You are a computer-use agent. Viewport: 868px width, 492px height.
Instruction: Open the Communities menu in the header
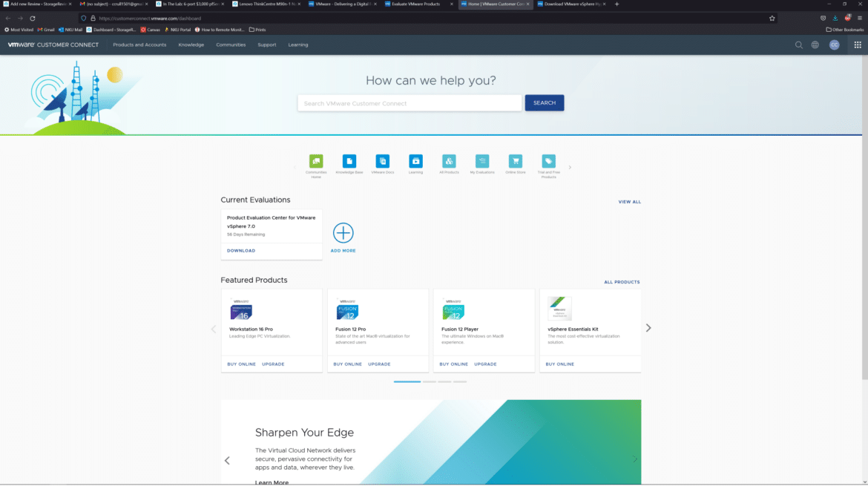tap(231, 45)
